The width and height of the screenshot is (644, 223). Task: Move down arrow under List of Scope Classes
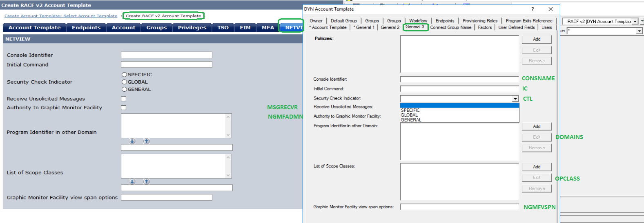coord(132,181)
